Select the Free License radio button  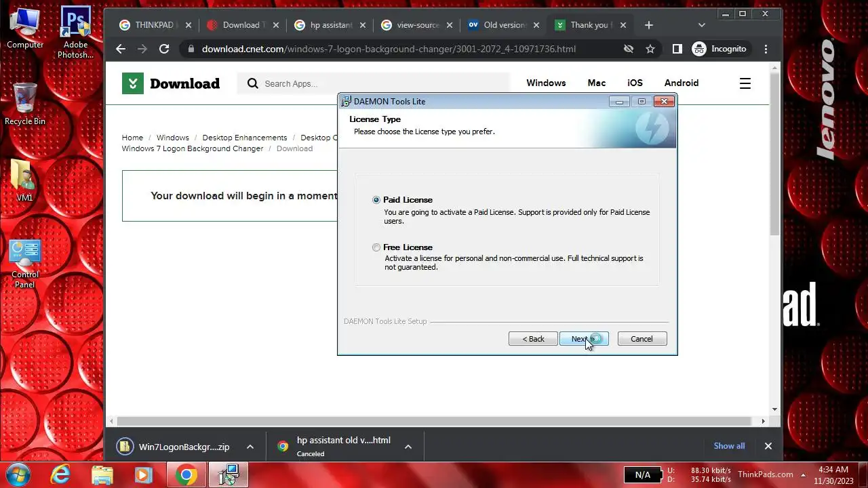(376, 247)
